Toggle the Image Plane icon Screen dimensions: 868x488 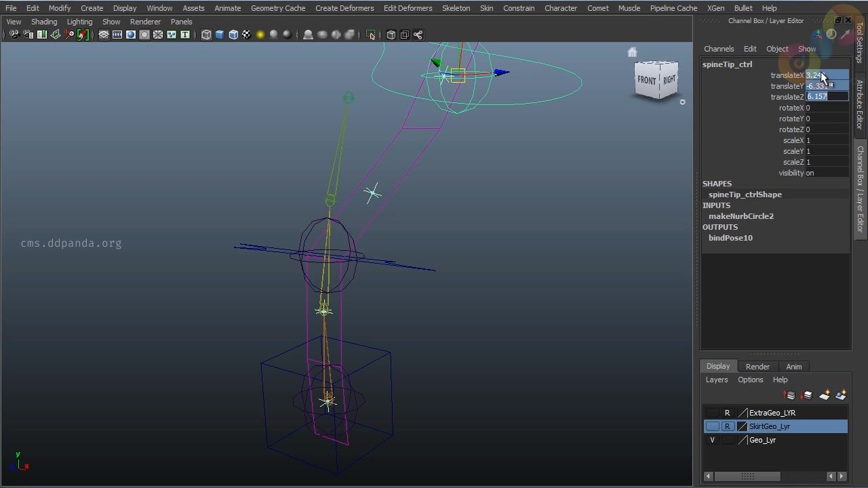click(56, 35)
